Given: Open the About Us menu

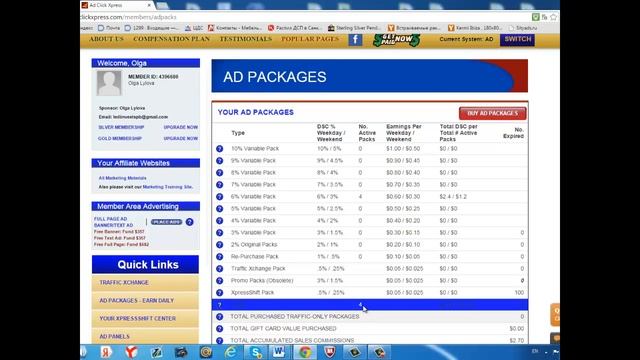Looking at the screenshot, I should pos(106,39).
